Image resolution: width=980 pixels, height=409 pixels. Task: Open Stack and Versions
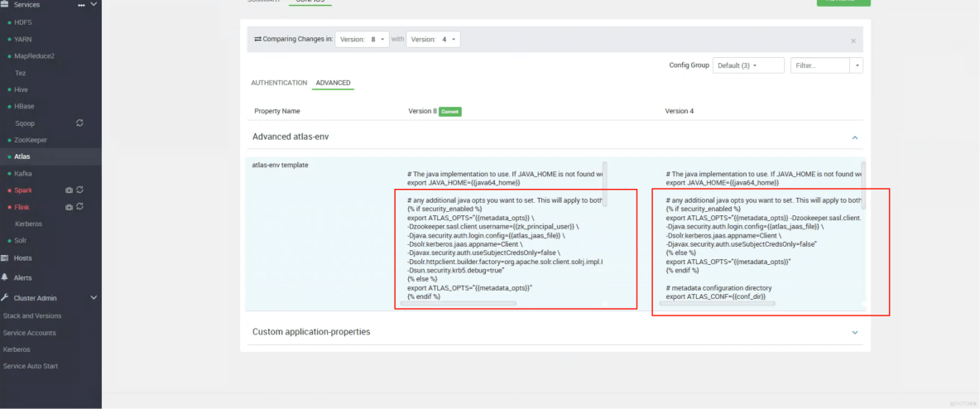(32, 315)
